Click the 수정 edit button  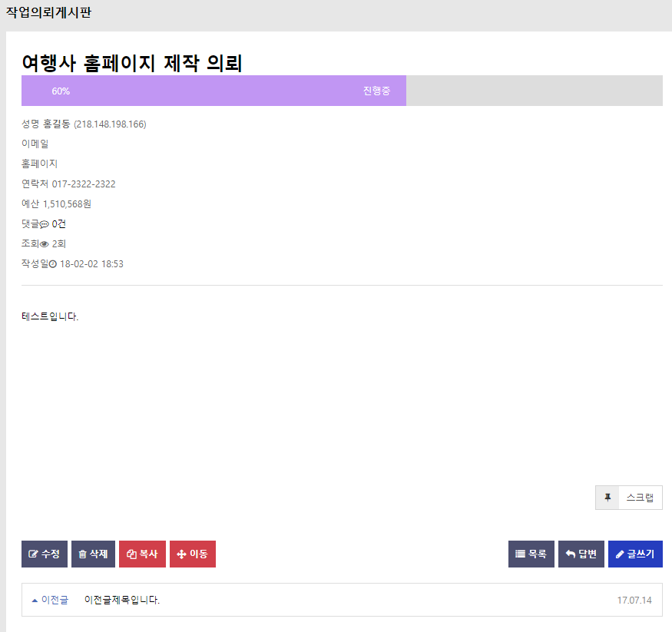(45, 554)
